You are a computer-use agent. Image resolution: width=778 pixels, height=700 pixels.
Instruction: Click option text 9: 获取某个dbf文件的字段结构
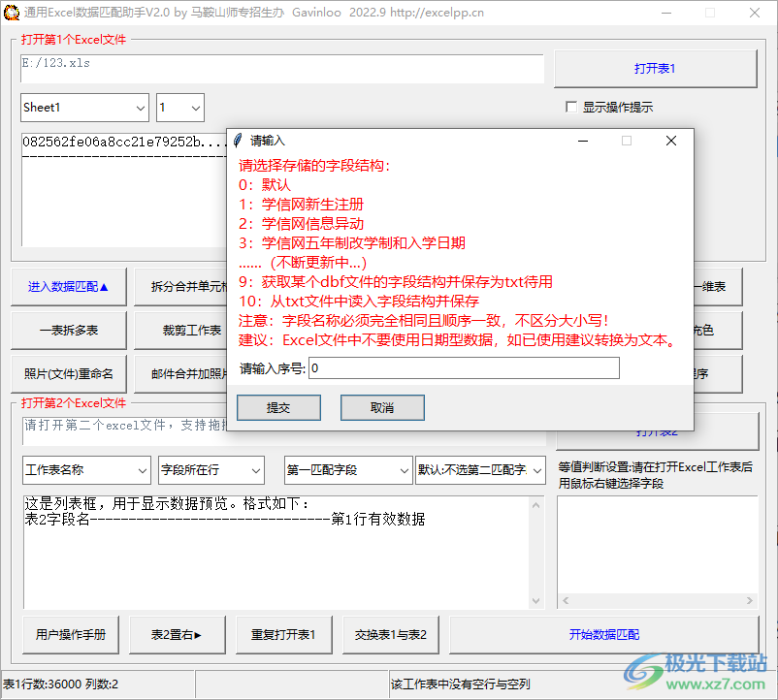point(396,281)
